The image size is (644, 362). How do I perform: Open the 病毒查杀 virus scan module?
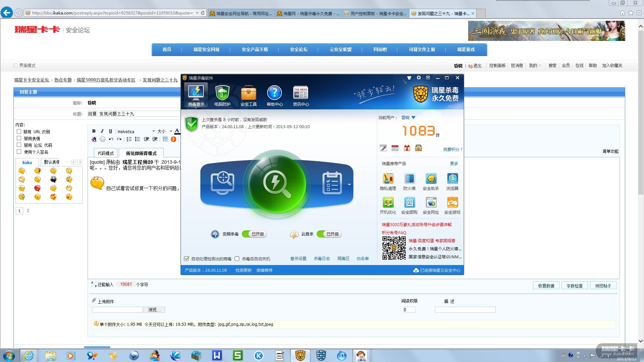point(196,95)
